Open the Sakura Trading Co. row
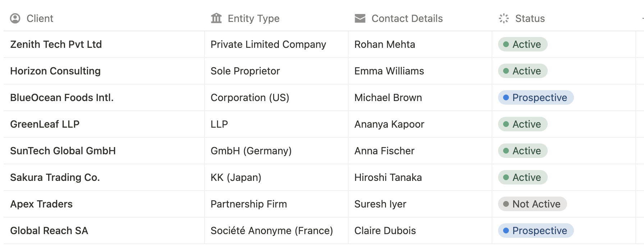Viewport: 644px width, 251px height. [55, 177]
